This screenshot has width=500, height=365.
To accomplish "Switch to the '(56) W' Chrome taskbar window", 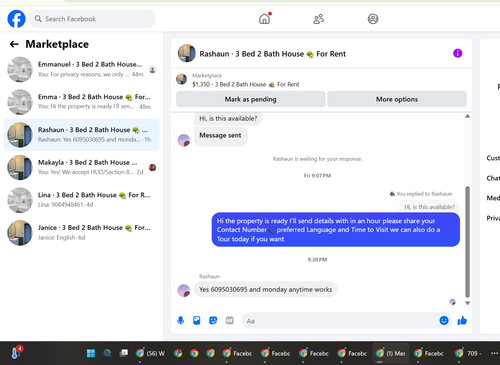I will coord(150,353).
